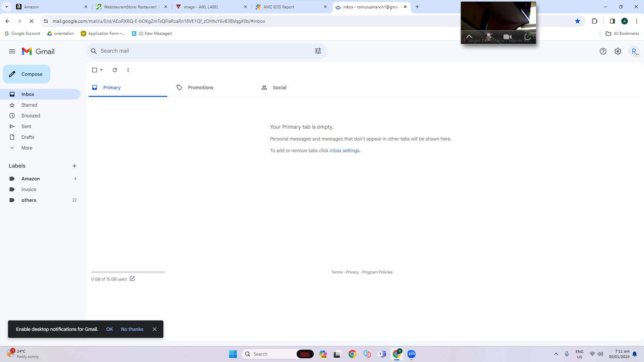Switch to the Promotions tab
Image resolution: width=644 pixels, height=362 pixels.
212,87
